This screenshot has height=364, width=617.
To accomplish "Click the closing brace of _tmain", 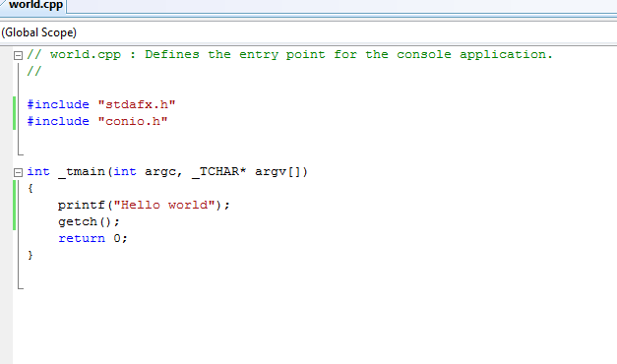I will pos(31,256).
